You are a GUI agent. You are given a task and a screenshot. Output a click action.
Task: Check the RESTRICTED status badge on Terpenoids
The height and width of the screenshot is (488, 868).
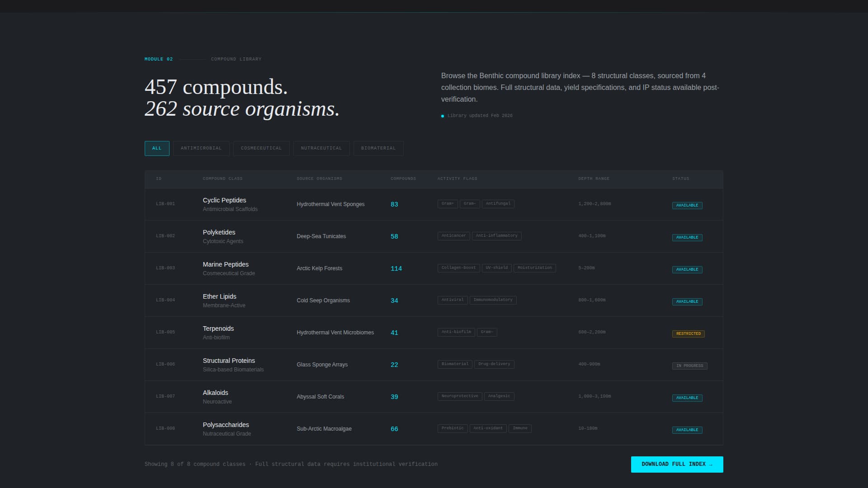(x=688, y=333)
